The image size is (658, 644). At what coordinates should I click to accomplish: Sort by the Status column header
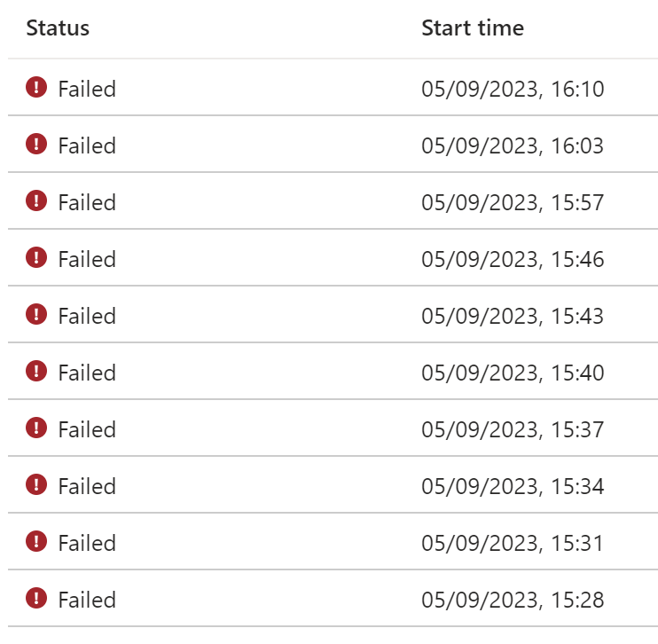(58, 28)
